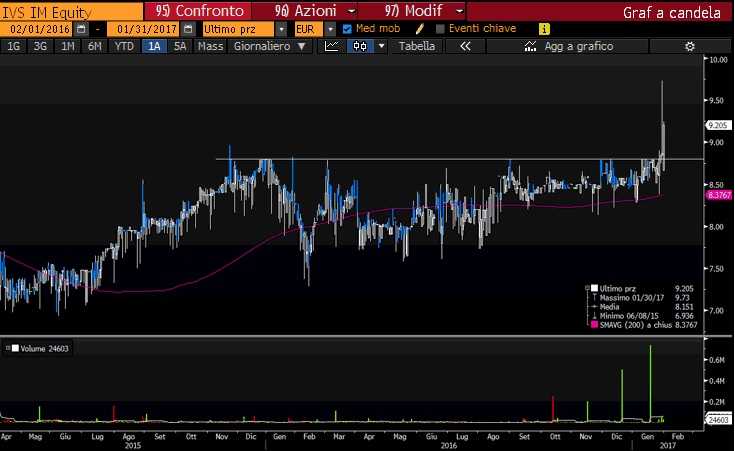
Task: Expand the Giornaliero frequency dropdown
Action: pos(302,46)
